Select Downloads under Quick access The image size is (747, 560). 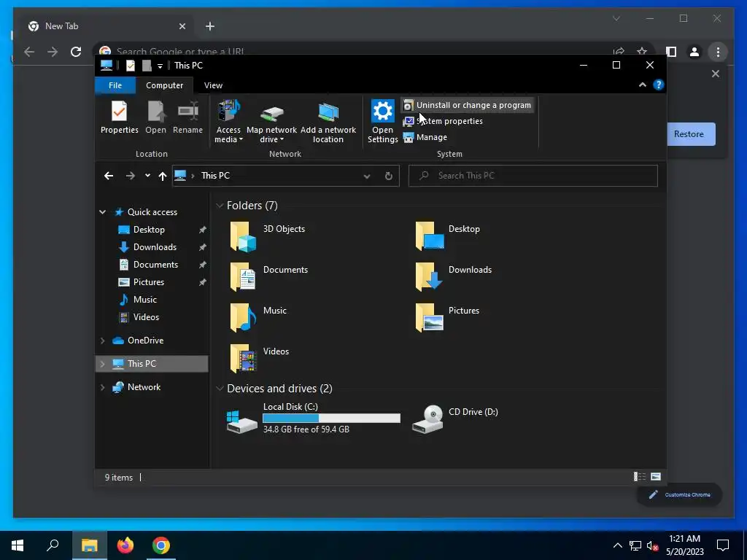pos(155,247)
